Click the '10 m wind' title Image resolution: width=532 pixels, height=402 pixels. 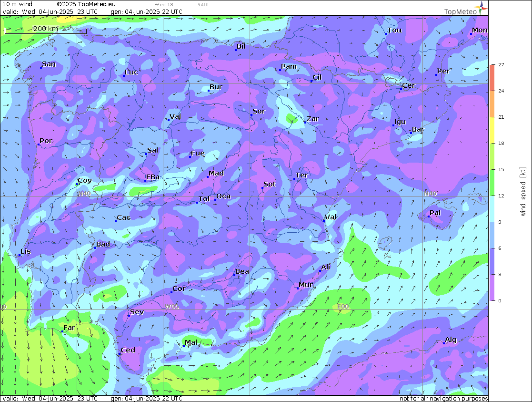(x=17, y=4)
